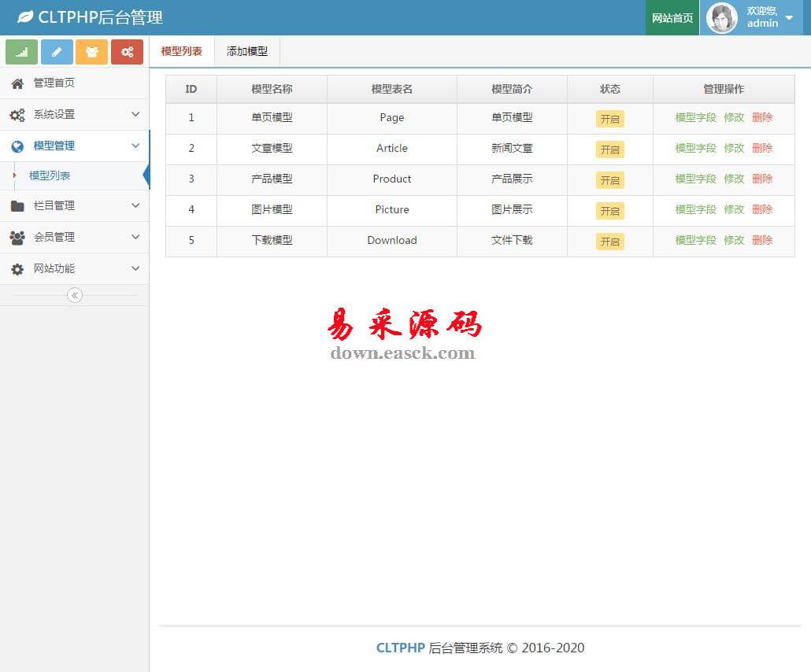Expand the 栏目管理 sidebar section
This screenshot has width=811, height=672.
pyautogui.click(x=74, y=206)
